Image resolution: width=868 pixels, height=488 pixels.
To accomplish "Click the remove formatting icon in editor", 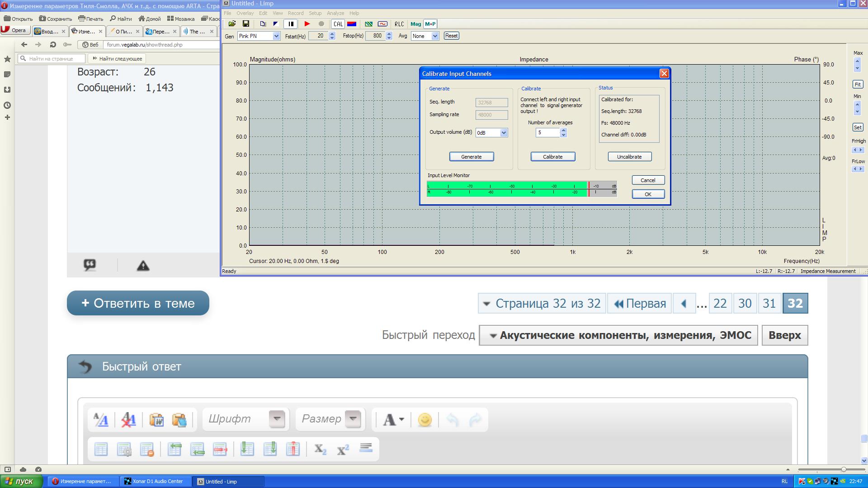I will (128, 420).
